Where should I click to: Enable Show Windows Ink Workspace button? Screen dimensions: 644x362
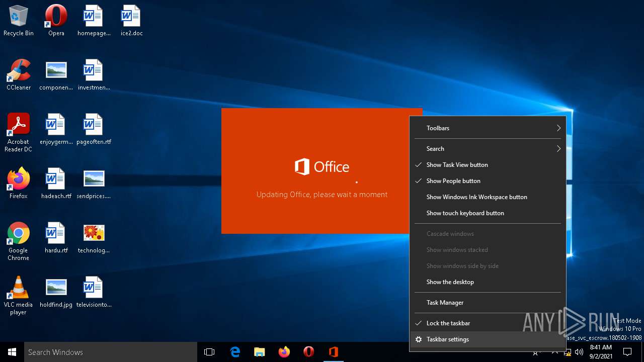(x=488, y=197)
